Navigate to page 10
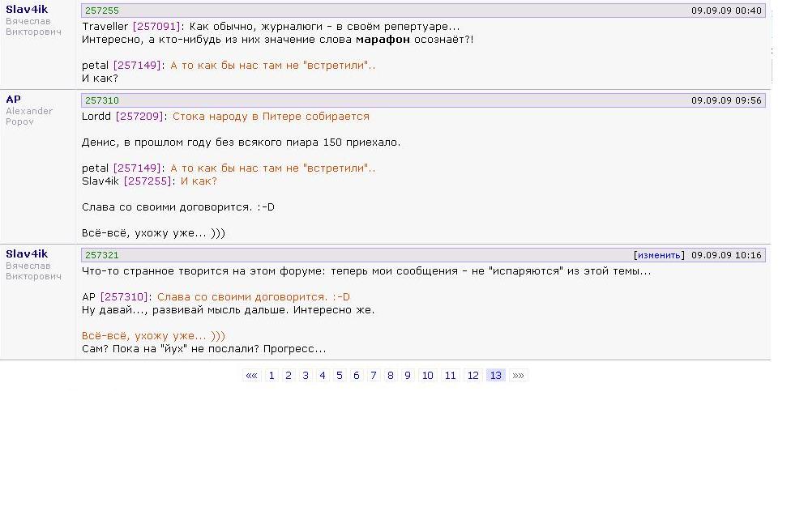This screenshot has width=791, height=532. click(x=427, y=376)
